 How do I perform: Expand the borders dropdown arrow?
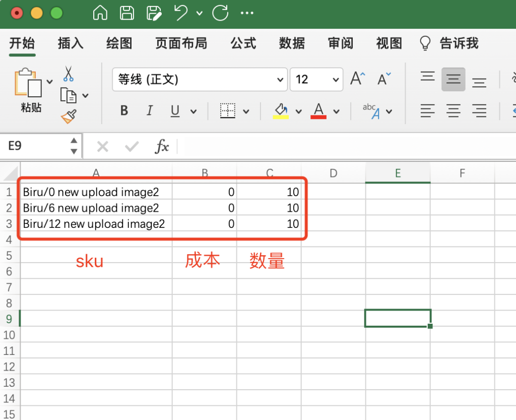246,111
